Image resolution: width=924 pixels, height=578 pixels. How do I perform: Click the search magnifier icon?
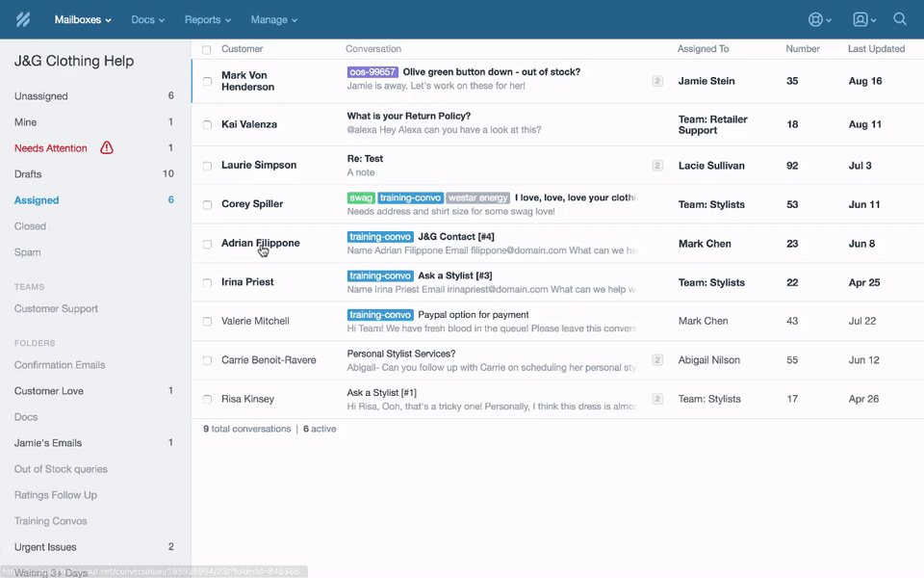click(900, 19)
